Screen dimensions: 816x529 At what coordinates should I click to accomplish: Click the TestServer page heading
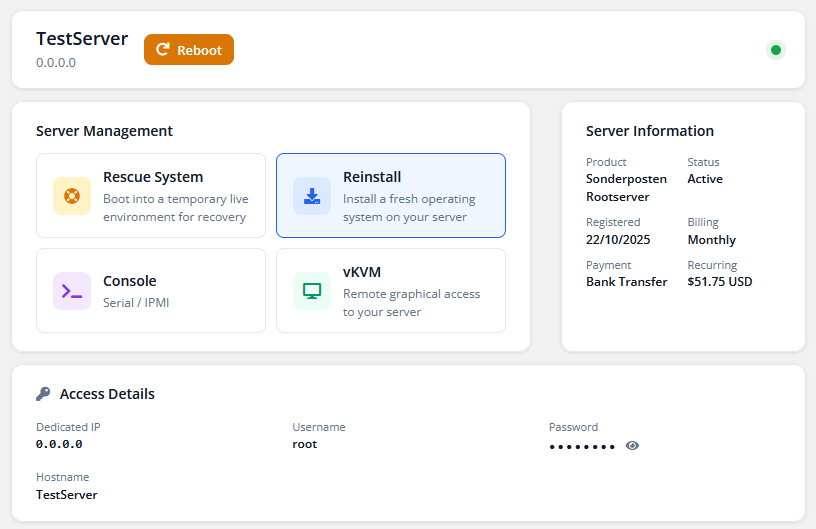[x=82, y=38]
